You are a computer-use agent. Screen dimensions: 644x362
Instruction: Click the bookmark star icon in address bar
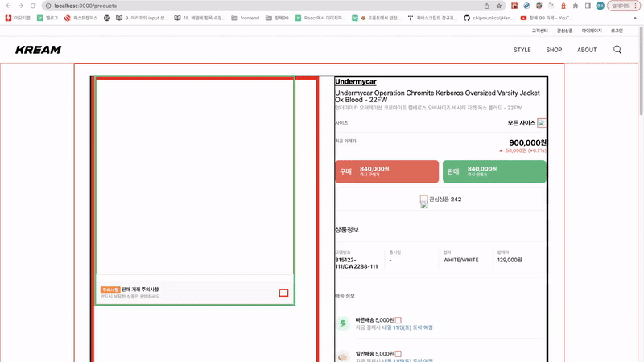point(500,6)
